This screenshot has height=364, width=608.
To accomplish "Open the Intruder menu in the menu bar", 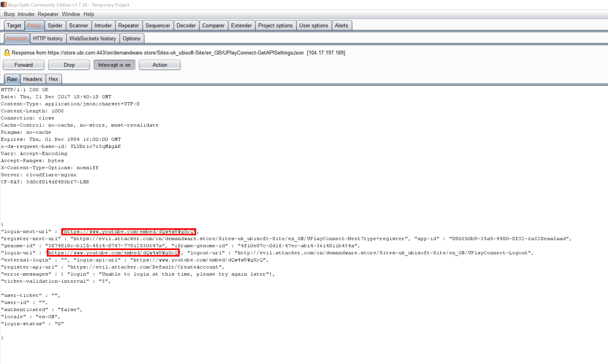I will pos(26,14).
